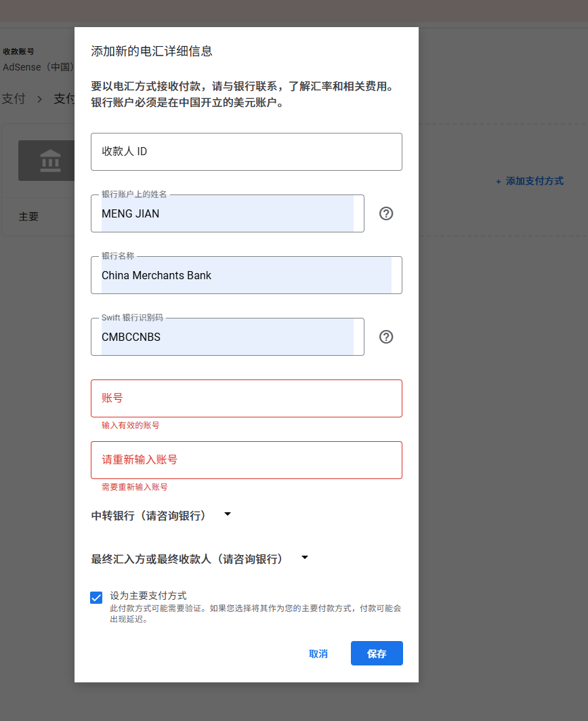Image resolution: width=588 pixels, height=721 pixels.
Task: Click the 需要重新输入账号 error message
Action: point(135,487)
